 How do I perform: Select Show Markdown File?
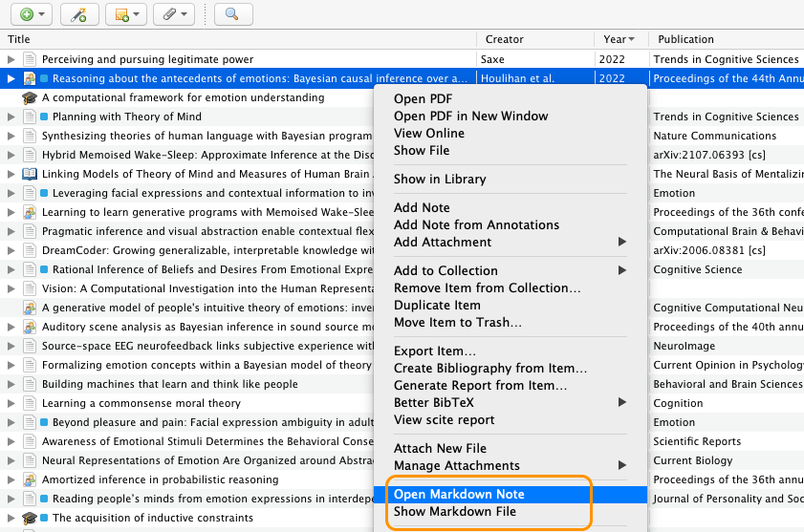(511, 512)
